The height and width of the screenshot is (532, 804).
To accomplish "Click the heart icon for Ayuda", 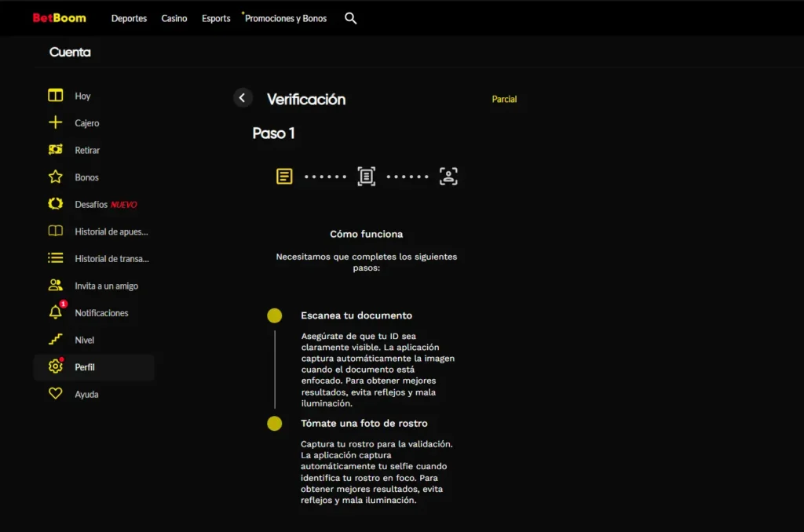I will click(56, 393).
